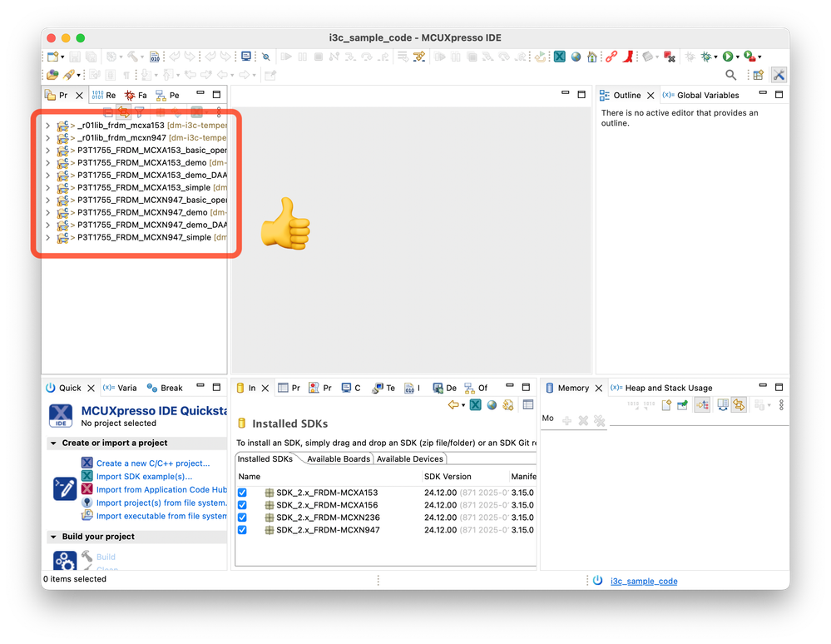831x644 pixels.
Task: Click the yellow back arrow in Installed SDKs view
Action: [453, 405]
